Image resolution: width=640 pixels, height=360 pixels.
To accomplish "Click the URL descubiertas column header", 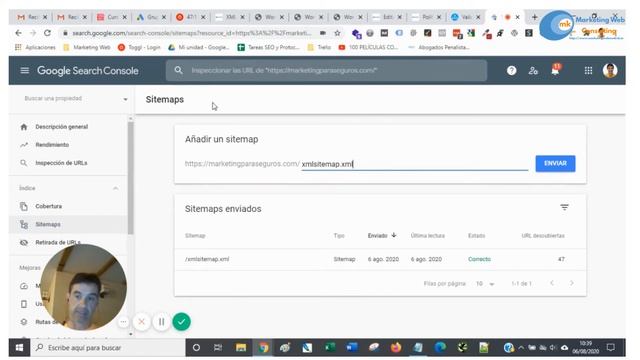I will [543, 236].
